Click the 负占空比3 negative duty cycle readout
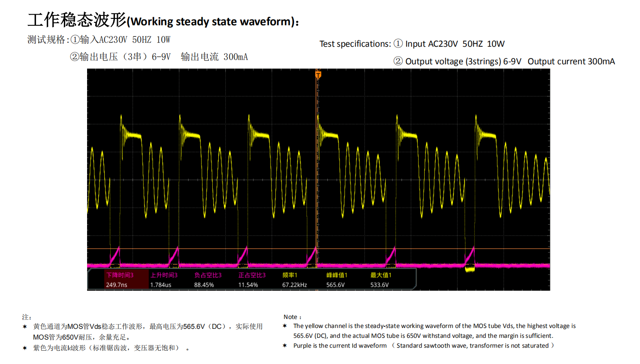 [x=208, y=280]
